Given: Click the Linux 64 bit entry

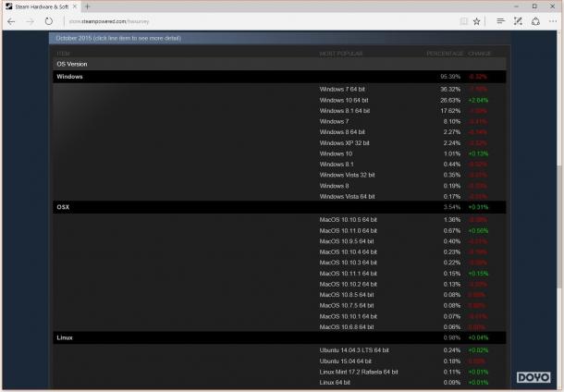Looking at the screenshot, I should [335, 383].
